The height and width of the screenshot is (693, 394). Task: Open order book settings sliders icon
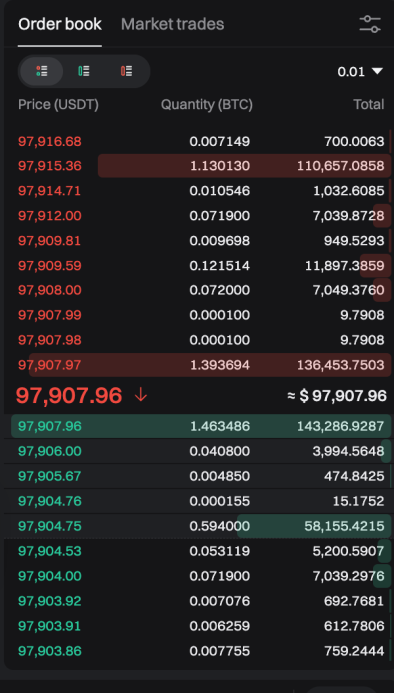pyautogui.click(x=370, y=24)
